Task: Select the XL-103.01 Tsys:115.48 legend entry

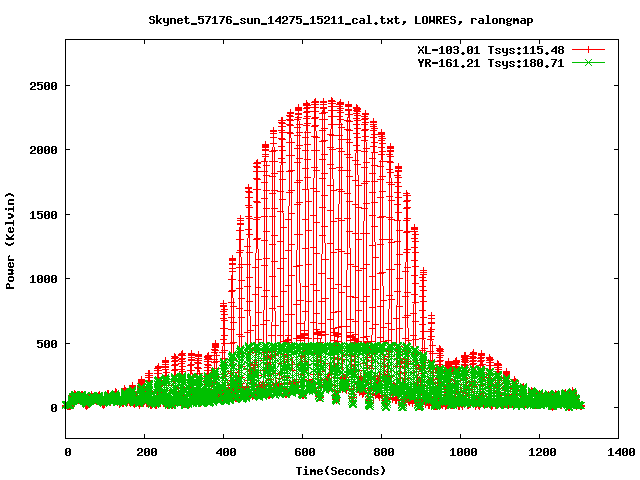Action: point(491,50)
